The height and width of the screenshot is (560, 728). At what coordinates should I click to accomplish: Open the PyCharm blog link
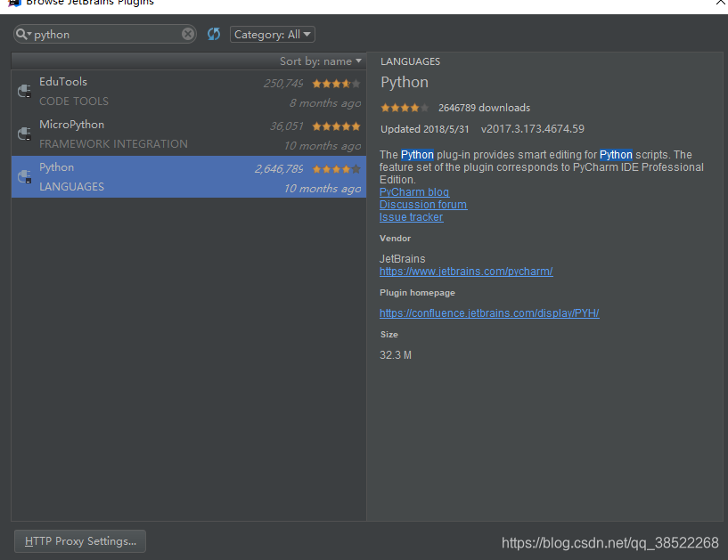(414, 192)
